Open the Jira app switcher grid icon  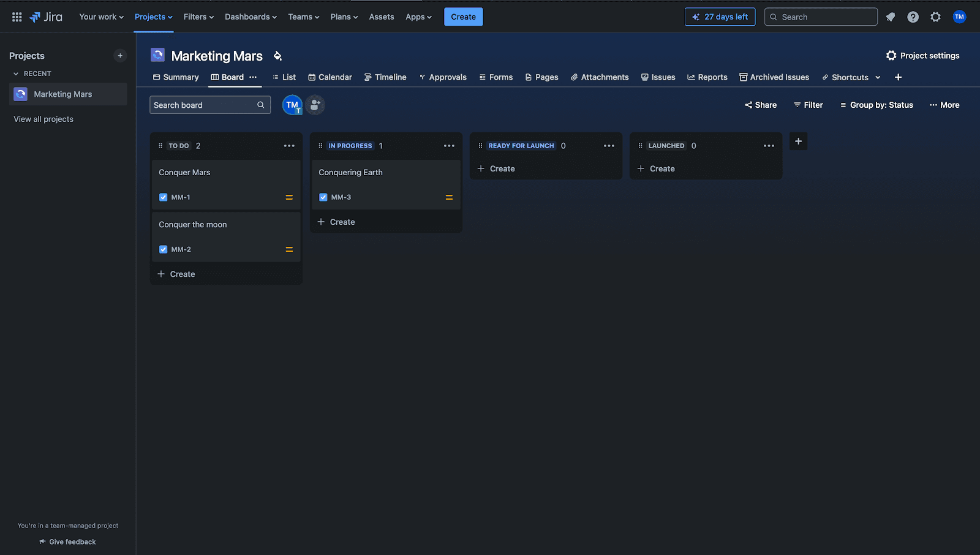point(17,17)
